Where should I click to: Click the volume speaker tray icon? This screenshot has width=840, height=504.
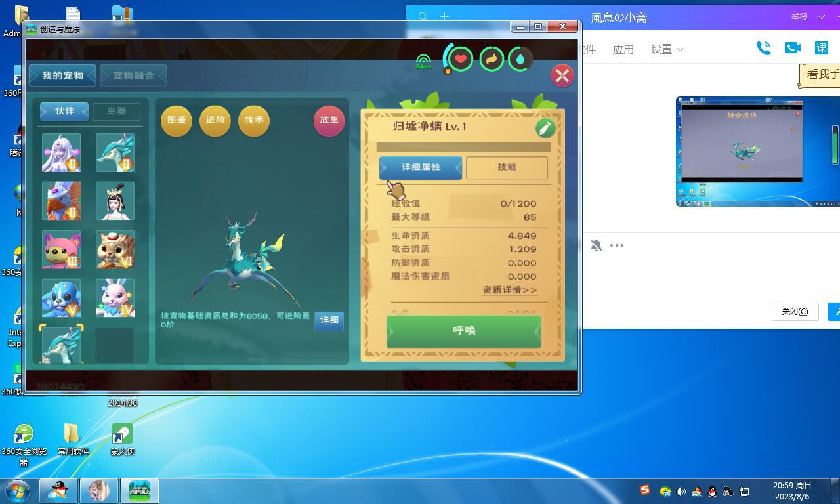(x=681, y=491)
